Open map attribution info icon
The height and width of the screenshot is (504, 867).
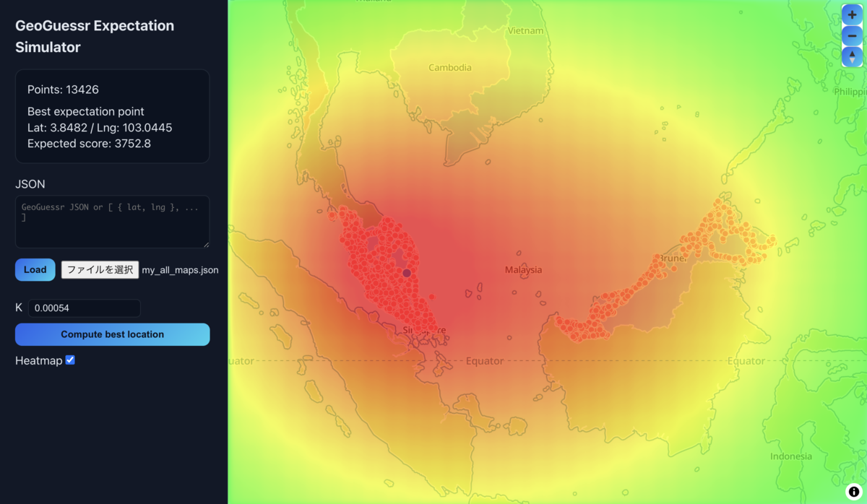[x=853, y=490]
